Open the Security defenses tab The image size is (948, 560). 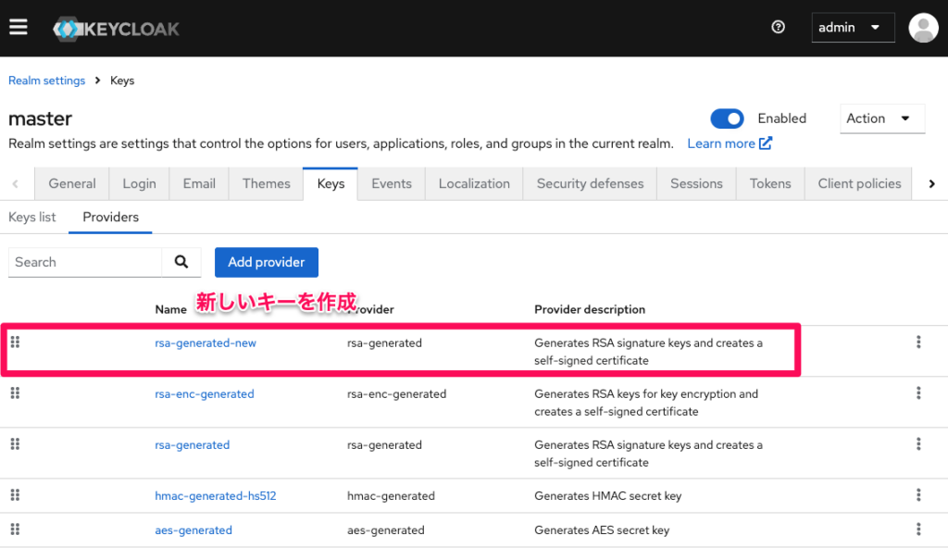[x=590, y=183]
